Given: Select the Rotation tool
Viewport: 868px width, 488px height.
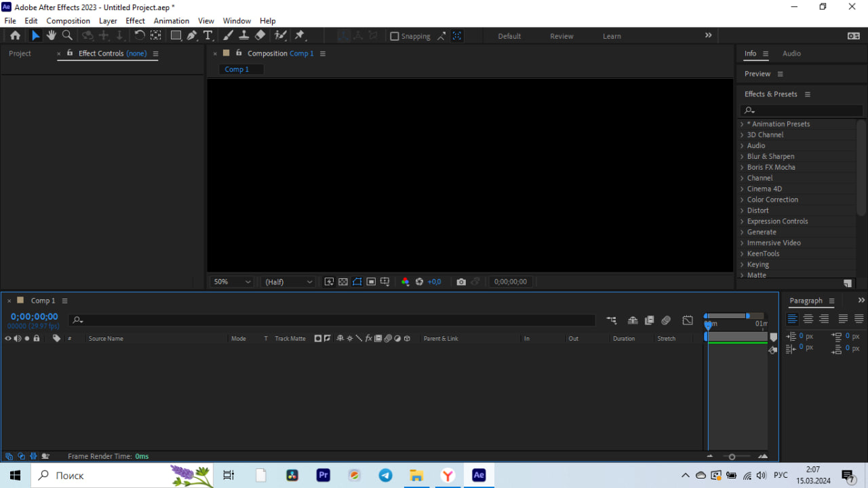Looking at the screenshot, I should (139, 35).
